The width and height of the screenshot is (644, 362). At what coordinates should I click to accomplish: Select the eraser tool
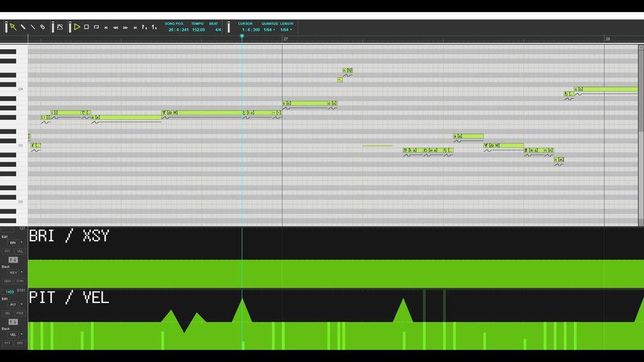click(43, 27)
